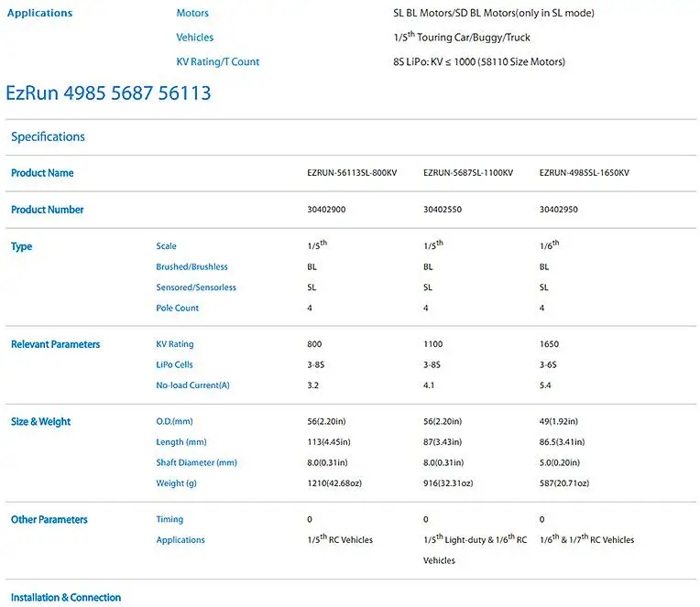Click the KV Rating/T Count label
Viewport: 700px width, 607px height.
(x=218, y=61)
